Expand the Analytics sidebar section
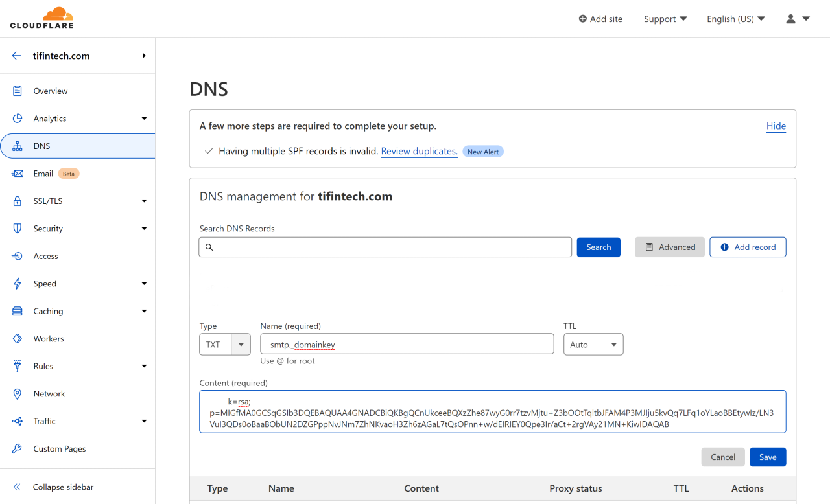The width and height of the screenshot is (830, 504). click(144, 119)
